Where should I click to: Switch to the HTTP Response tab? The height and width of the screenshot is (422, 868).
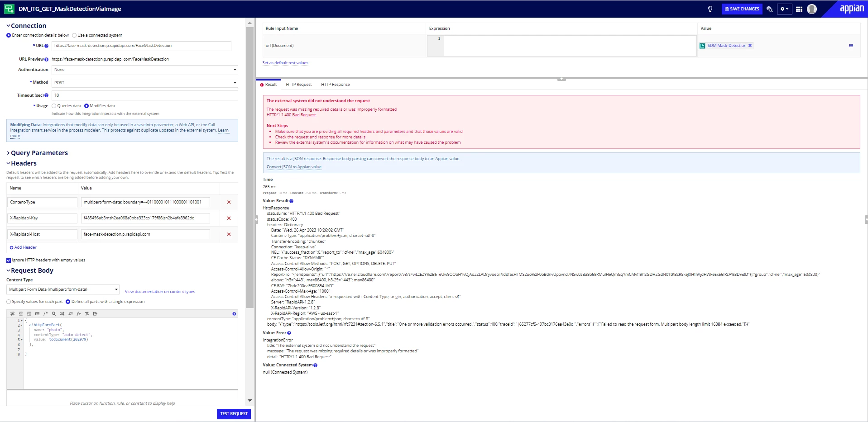pos(336,85)
